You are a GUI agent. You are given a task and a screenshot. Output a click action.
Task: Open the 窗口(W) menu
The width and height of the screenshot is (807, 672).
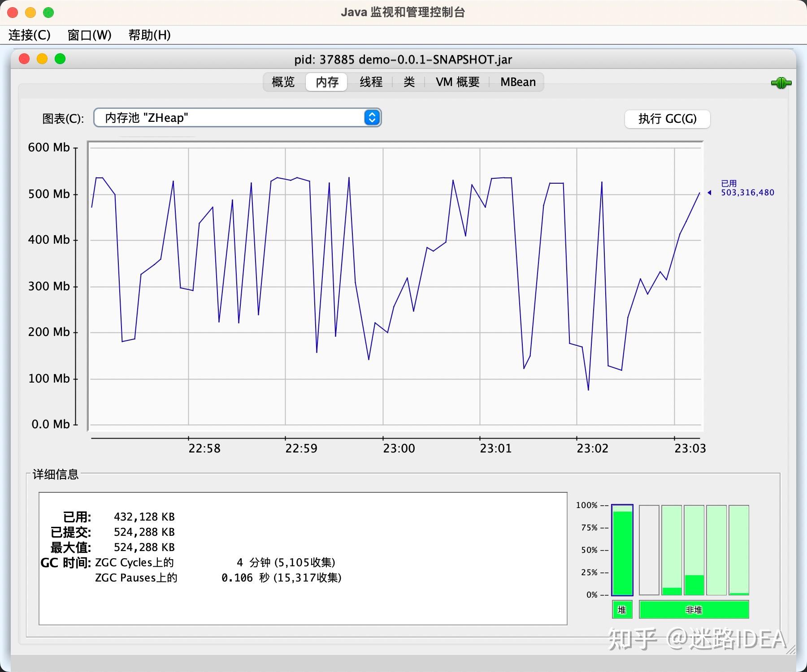(89, 35)
